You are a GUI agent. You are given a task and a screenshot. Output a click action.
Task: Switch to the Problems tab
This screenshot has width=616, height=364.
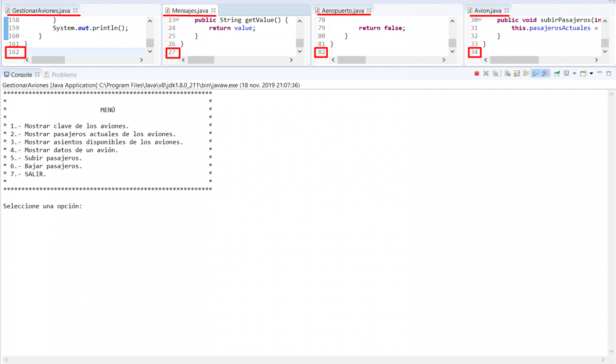coord(64,75)
